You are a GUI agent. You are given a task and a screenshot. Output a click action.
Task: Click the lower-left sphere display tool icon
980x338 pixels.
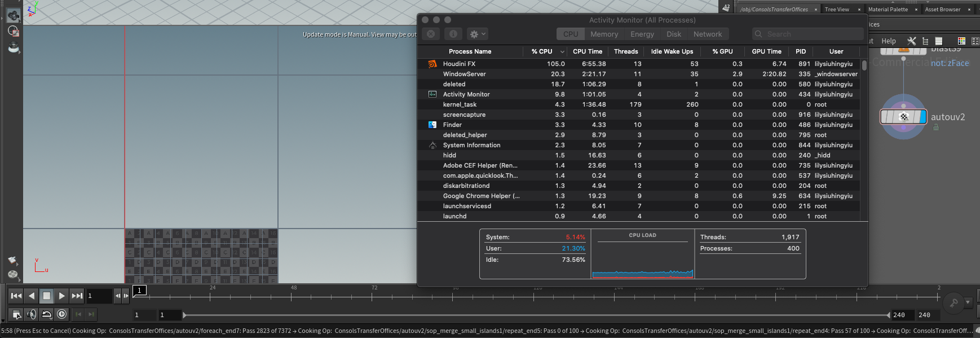coord(13,274)
